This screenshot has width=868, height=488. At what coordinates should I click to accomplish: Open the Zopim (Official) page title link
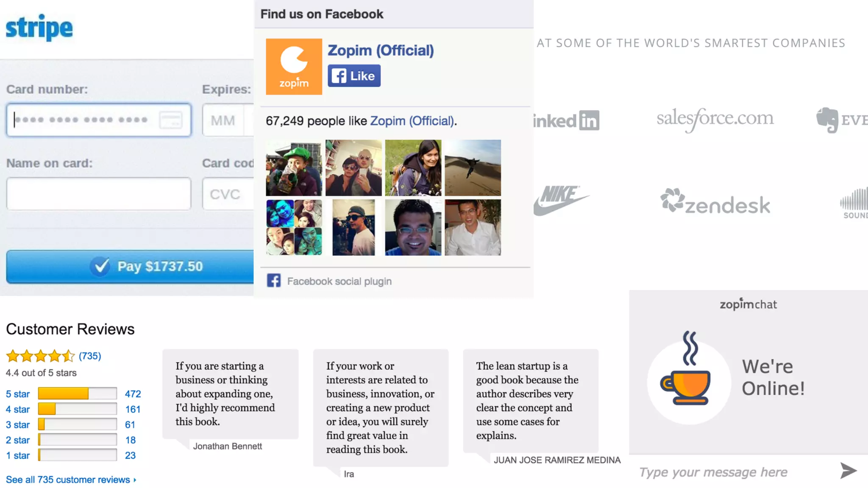pos(381,50)
